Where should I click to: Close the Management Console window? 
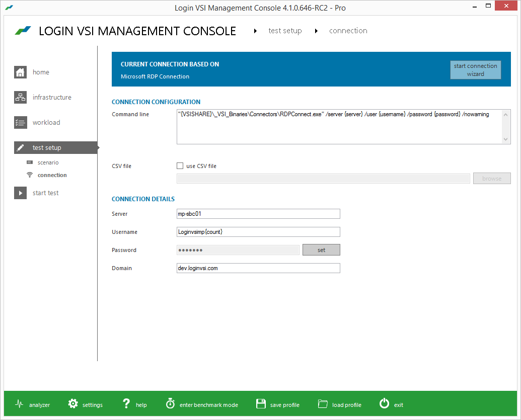click(x=506, y=6)
